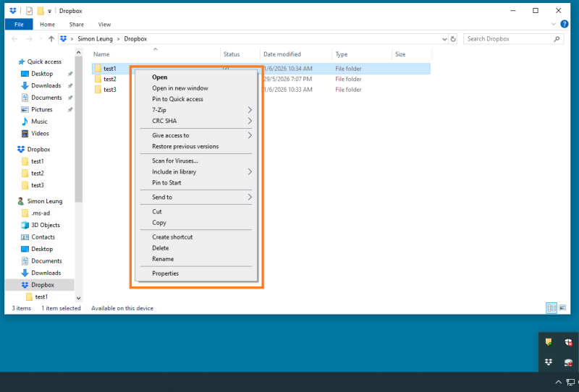Click the Properties quick access toolbar icon
This screenshot has width=579, height=392.
(x=29, y=11)
